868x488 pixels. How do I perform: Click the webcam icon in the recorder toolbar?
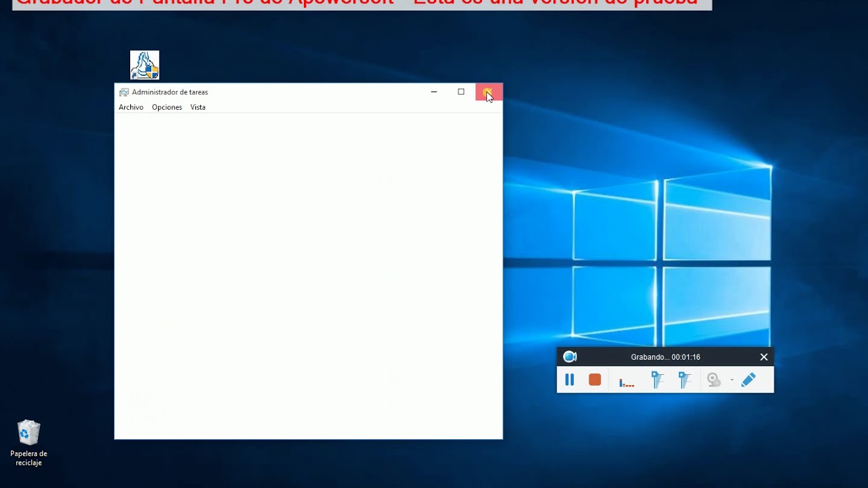713,380
